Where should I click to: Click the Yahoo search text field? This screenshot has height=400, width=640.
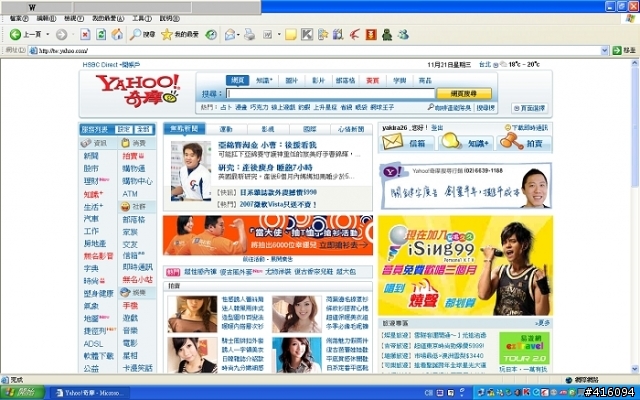(x=331, y=93)
